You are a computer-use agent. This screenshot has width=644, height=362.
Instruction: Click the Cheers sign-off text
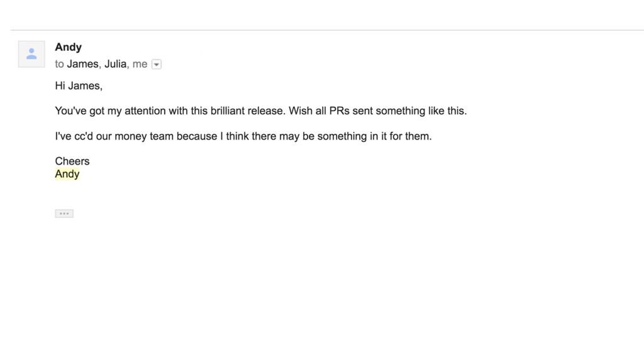tap(72, 162)
